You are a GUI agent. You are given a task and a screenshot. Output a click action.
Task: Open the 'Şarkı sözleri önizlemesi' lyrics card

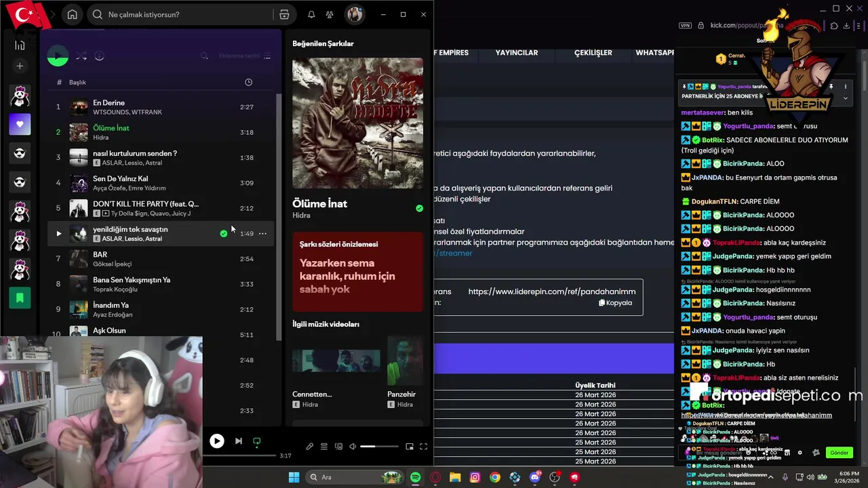click(357, 272)
